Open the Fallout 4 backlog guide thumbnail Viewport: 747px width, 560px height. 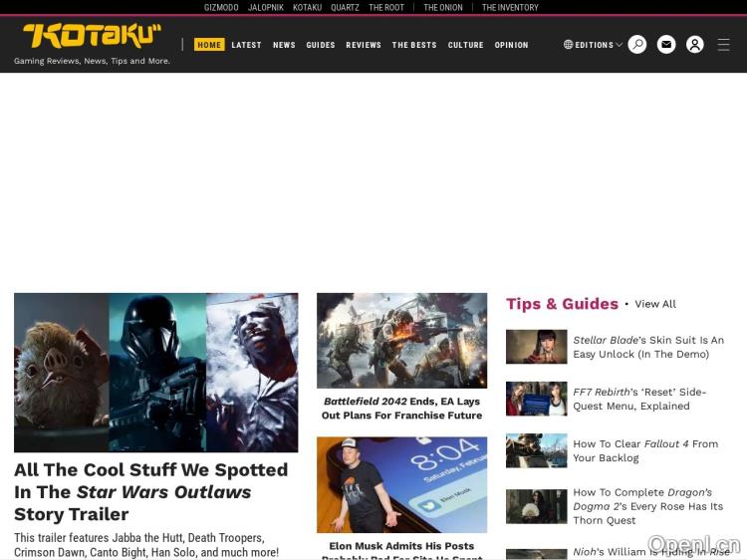point(536,450)
